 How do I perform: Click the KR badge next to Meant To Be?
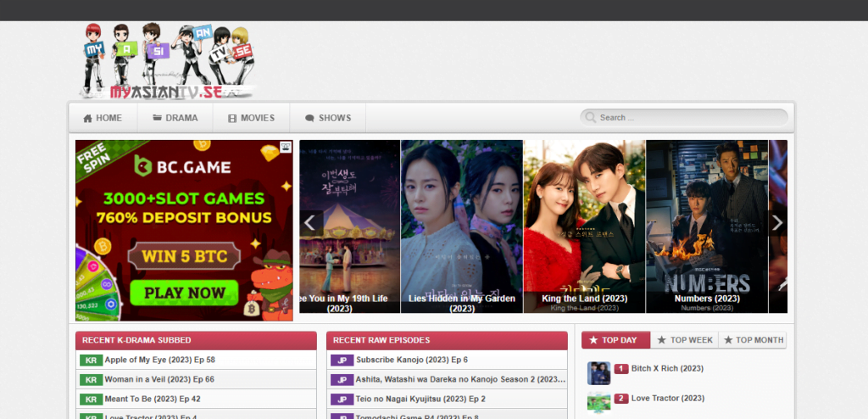(91, 399)
